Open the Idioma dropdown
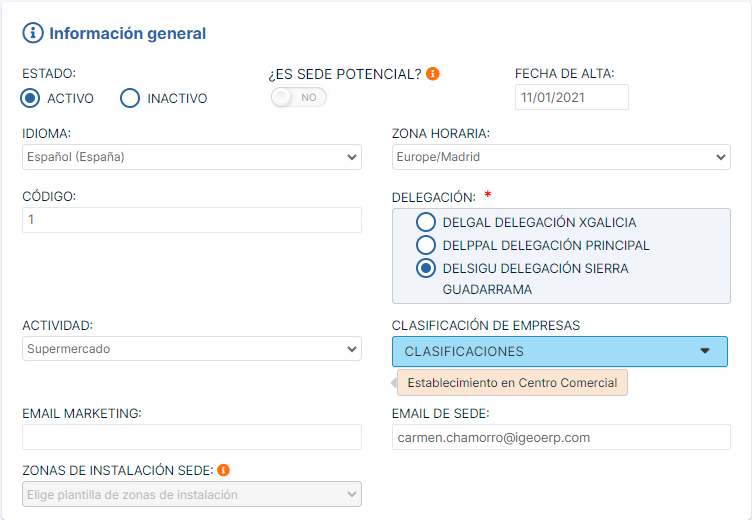This screenshot has width=752, height=520. (191, 157)
